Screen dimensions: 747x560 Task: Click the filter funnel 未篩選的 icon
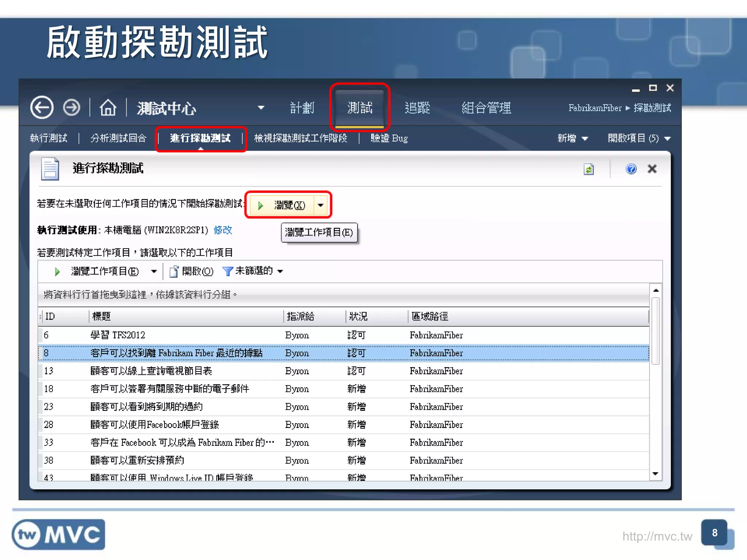(227, 271)
